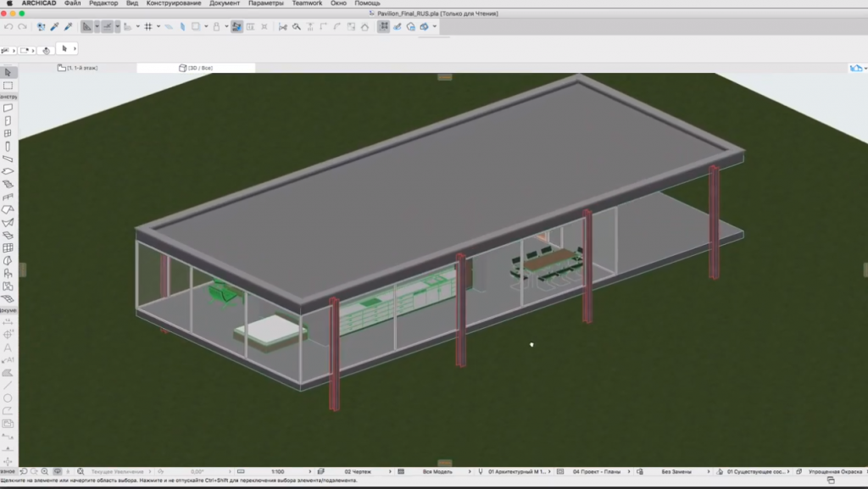Select the Stair tool
The height and width of the screenshot is (489, 868).
click(8, 184)
